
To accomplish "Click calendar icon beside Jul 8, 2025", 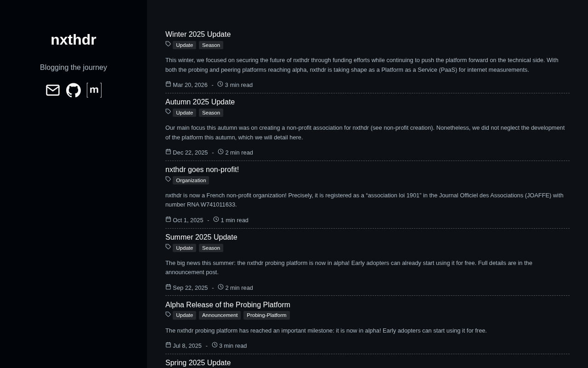I will tap(168, 345).
